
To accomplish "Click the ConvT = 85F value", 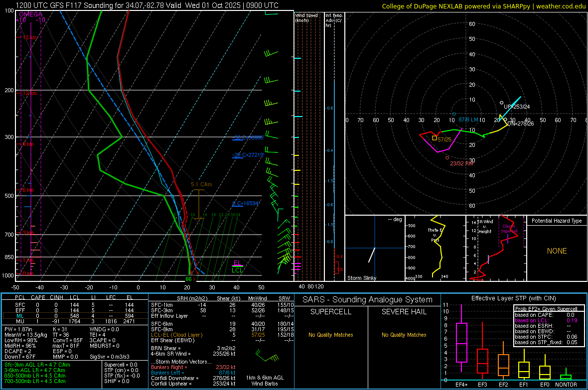I will coord(68,340).
